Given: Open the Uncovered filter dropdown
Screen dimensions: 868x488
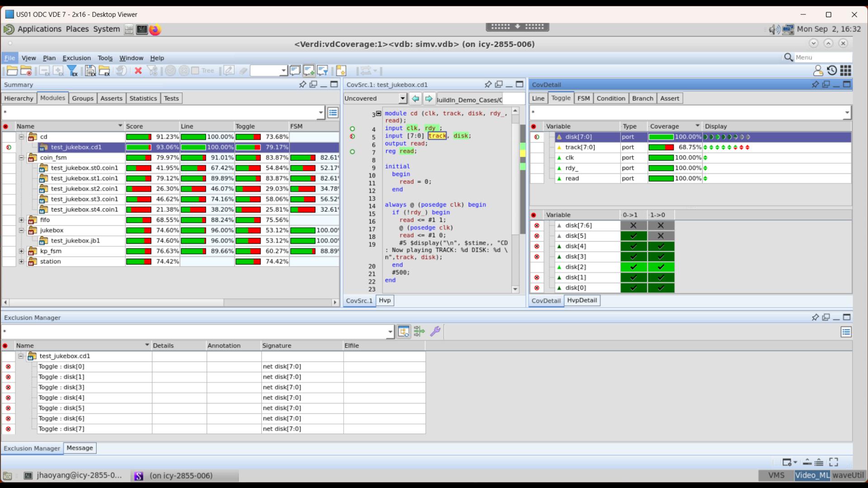Looking at the screenshot, I should pyautogui.click(x=402, y=99).
